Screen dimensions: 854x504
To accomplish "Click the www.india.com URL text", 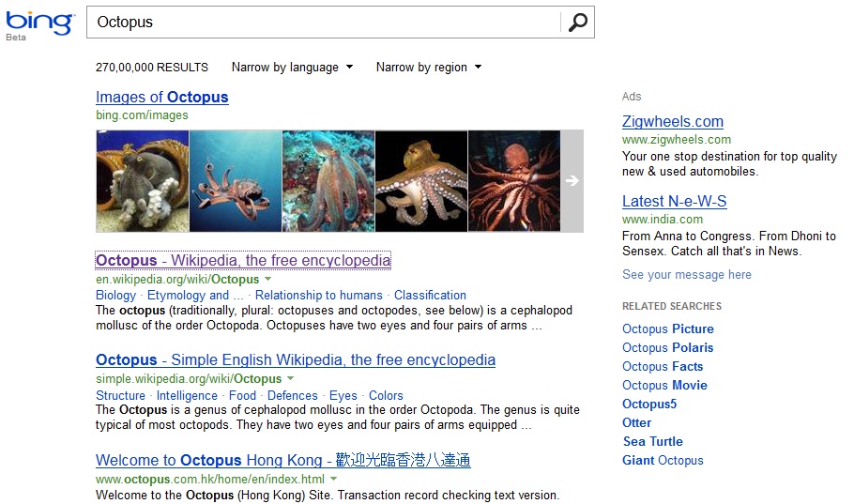I will pos(663,219).
